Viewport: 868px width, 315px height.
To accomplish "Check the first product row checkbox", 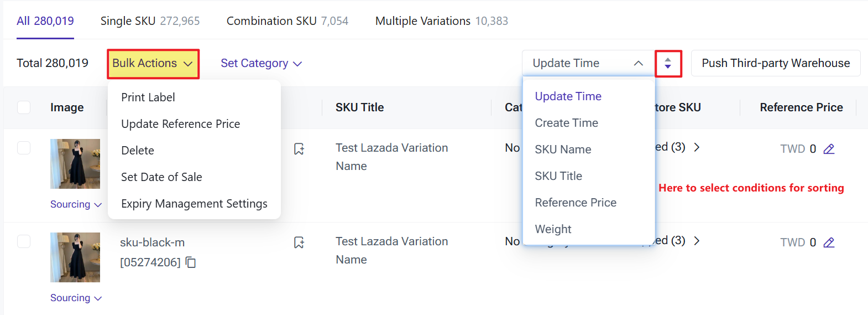I will 24,148.
